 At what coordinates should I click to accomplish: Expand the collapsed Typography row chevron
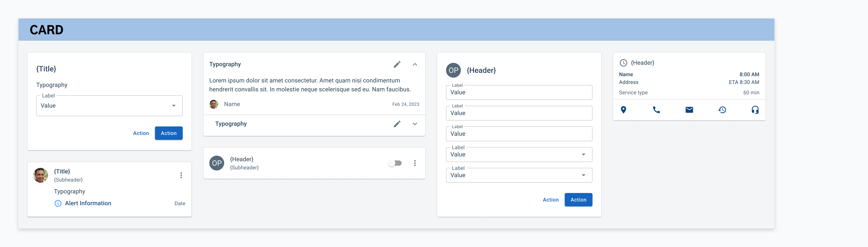coord(415,124)
